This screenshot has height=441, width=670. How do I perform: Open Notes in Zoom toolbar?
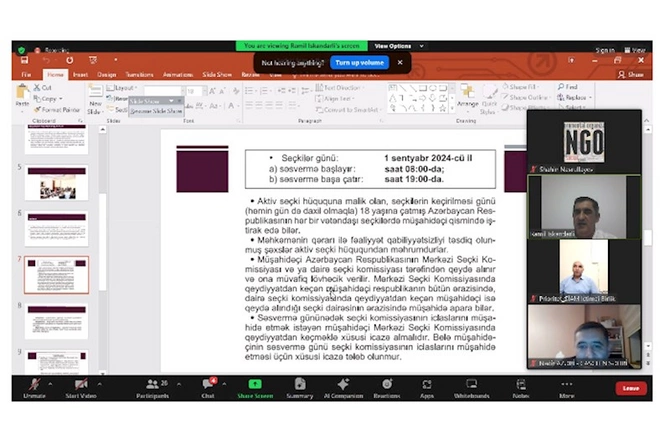(x=521, y=388)
